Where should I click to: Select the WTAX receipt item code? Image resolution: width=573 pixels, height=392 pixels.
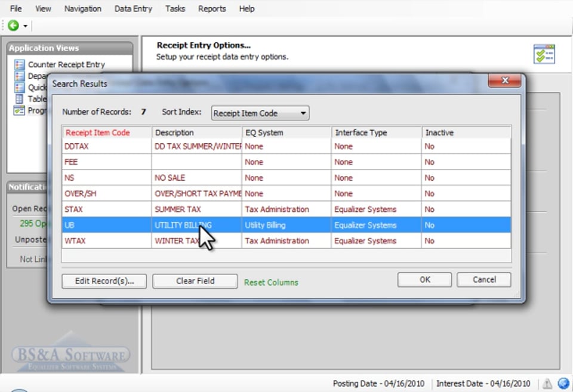(107, 241)
